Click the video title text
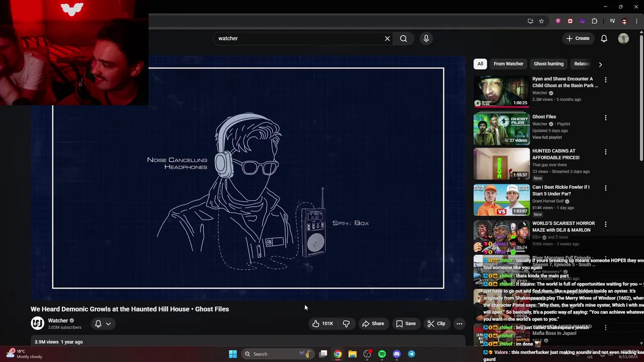This screenshot has height=362, width=644. pyautogui.click(x=130, y=309)
